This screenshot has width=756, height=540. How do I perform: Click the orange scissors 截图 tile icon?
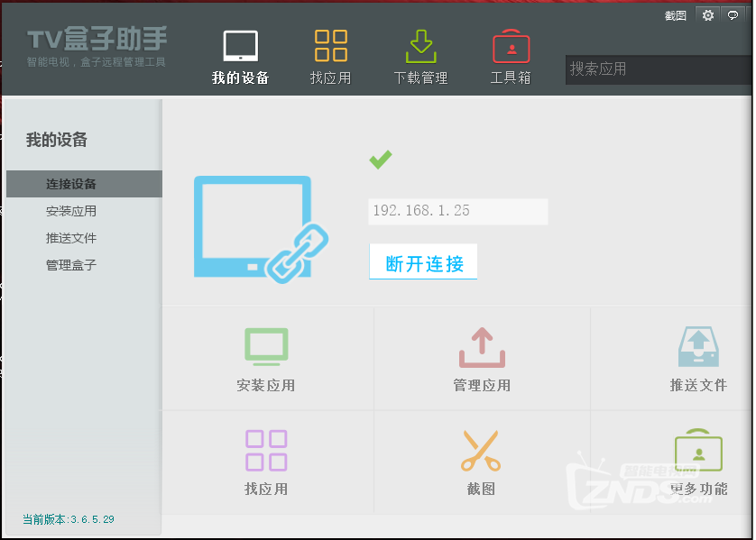[481, 451]
